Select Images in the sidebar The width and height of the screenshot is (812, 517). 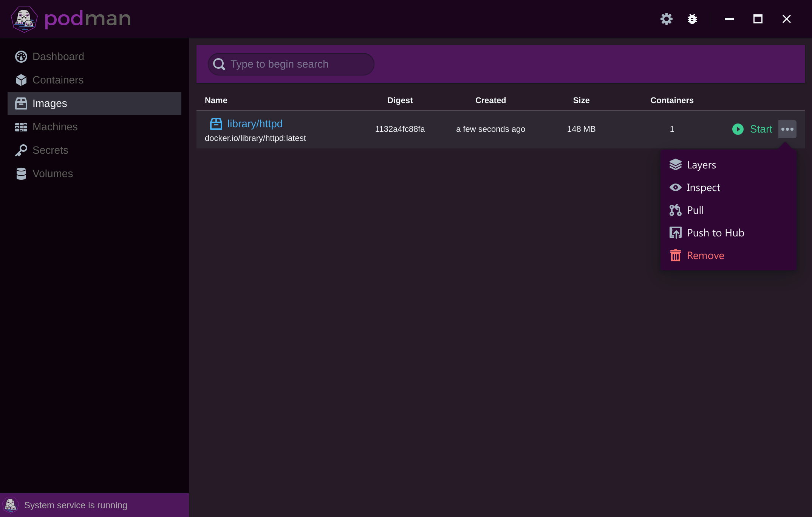click(94, 103)
